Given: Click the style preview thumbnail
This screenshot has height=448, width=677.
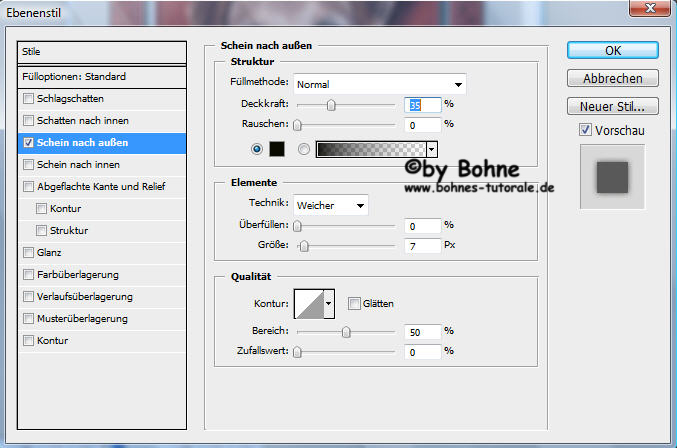Looking at the screenshot, I should point(612,177).
